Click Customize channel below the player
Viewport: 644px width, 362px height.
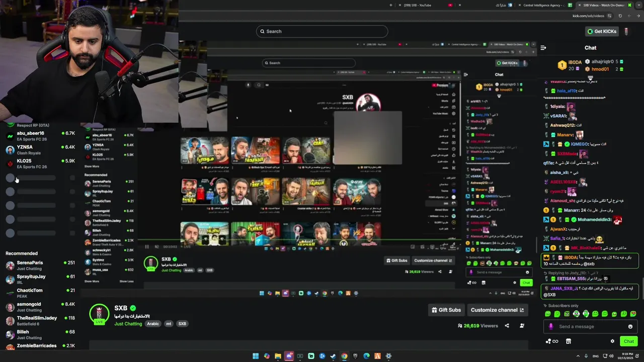coord(498,310)
